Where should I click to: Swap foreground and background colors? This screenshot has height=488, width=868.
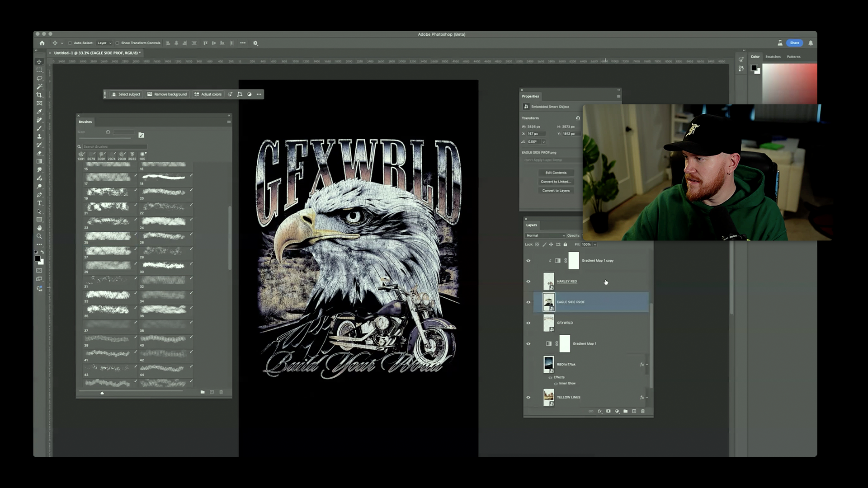(42, 252)
